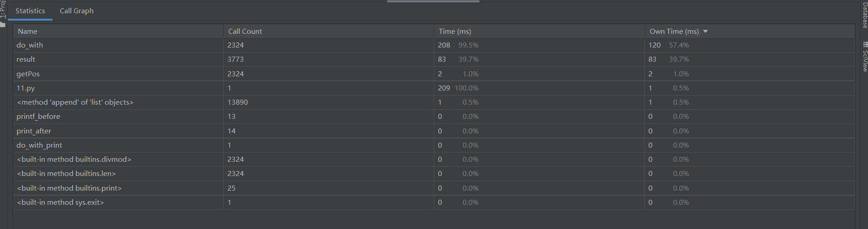The width and height of the screenshot is (868, 229).
Task: Click the Project folder icon in left strip
Action: click(x=3, y=24)
